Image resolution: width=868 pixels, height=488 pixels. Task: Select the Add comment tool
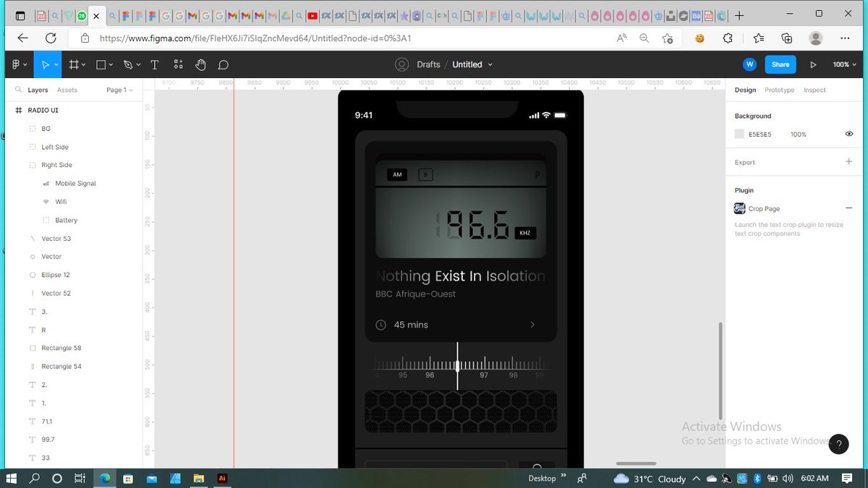[x=224, y=64]
